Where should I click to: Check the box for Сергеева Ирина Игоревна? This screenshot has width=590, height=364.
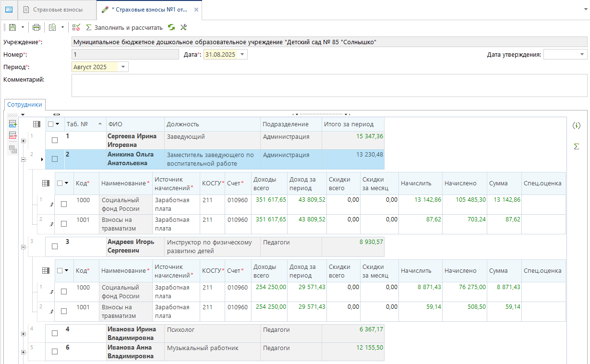[x=55, y=140]
